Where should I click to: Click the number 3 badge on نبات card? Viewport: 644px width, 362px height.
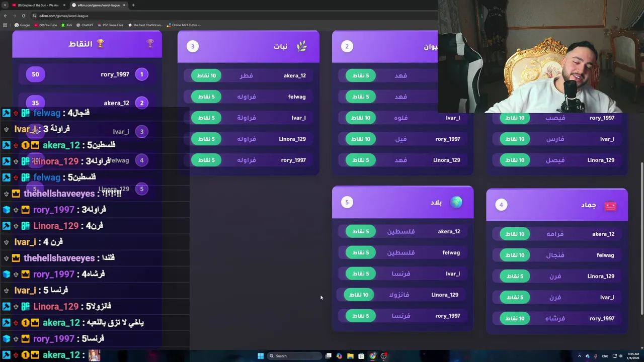(x=192, y=46)
